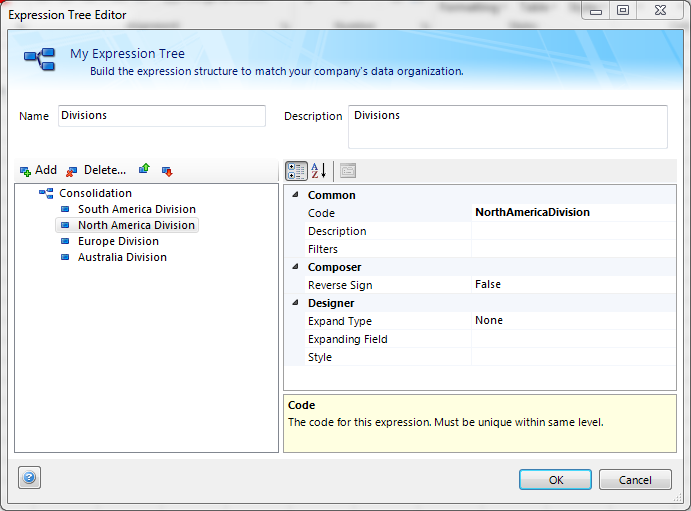This screenshot has height=511, width=691.
Task: Click the Description property value cell
Action: click(573, 231)
